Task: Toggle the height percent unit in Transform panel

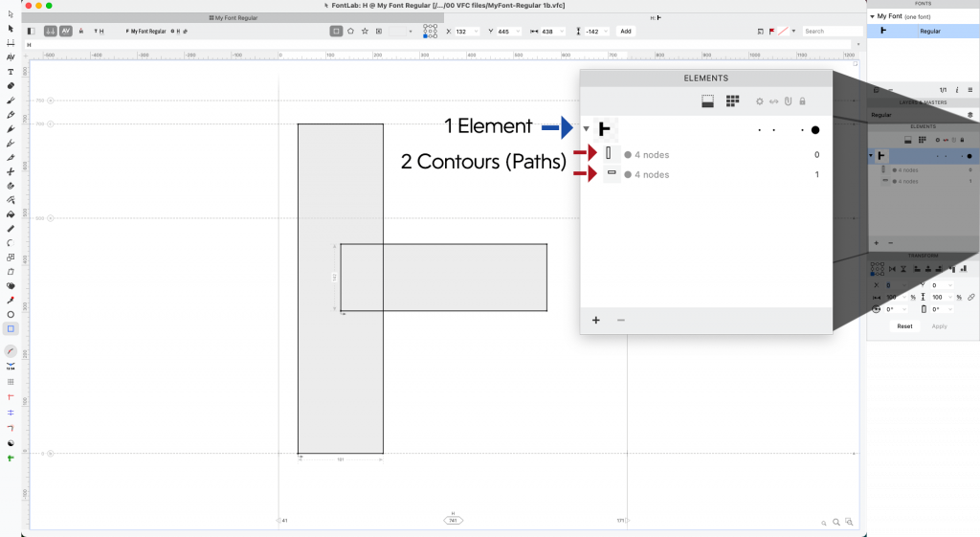Action: pos(959,298)
